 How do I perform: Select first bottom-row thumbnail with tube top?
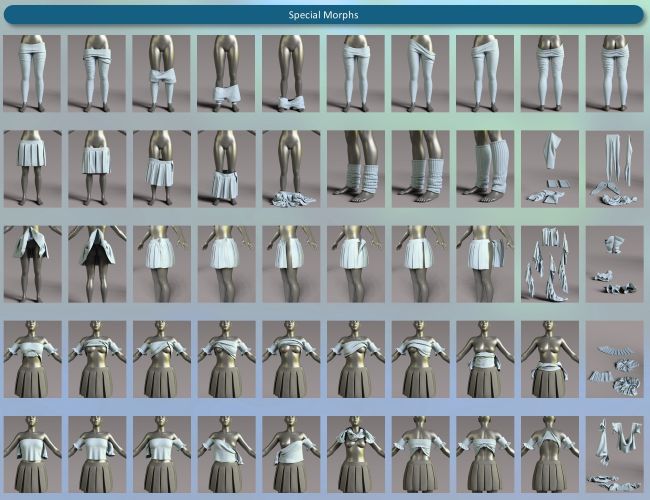31,453
